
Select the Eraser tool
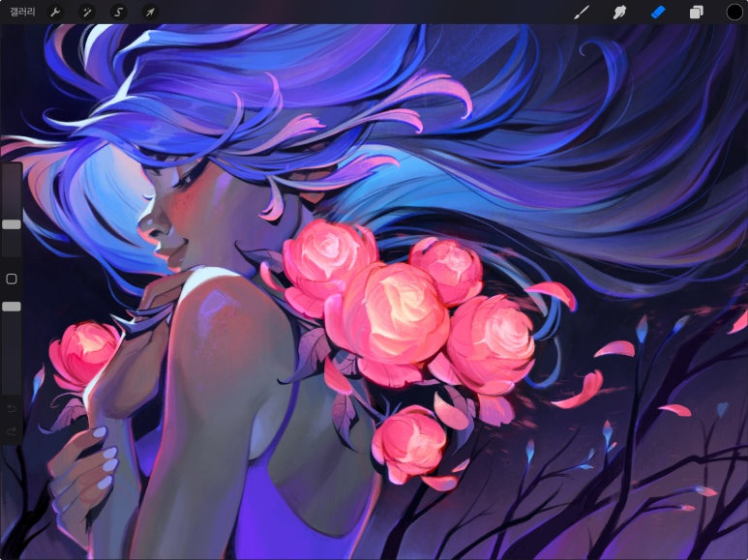(658, 12)
